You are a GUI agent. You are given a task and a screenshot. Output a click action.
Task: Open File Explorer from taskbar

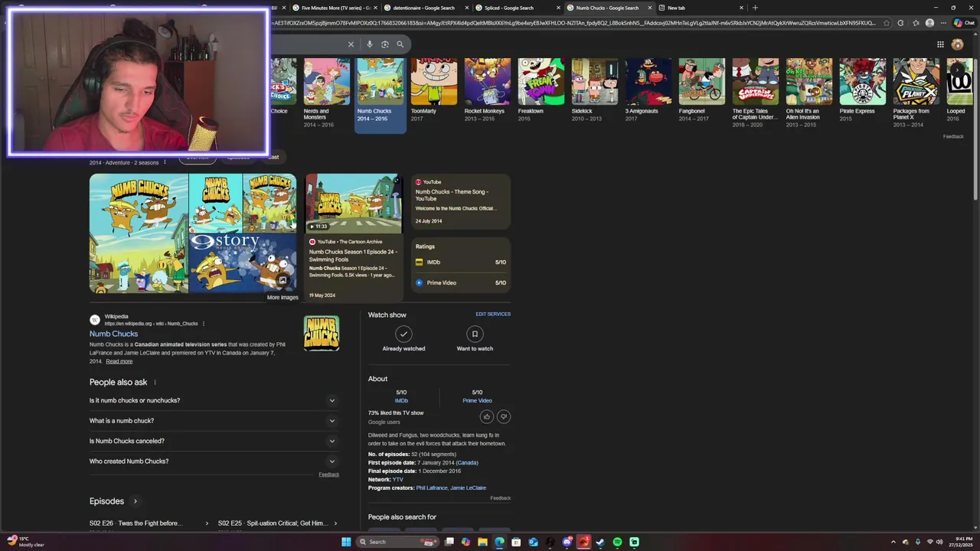coord(482,542)
